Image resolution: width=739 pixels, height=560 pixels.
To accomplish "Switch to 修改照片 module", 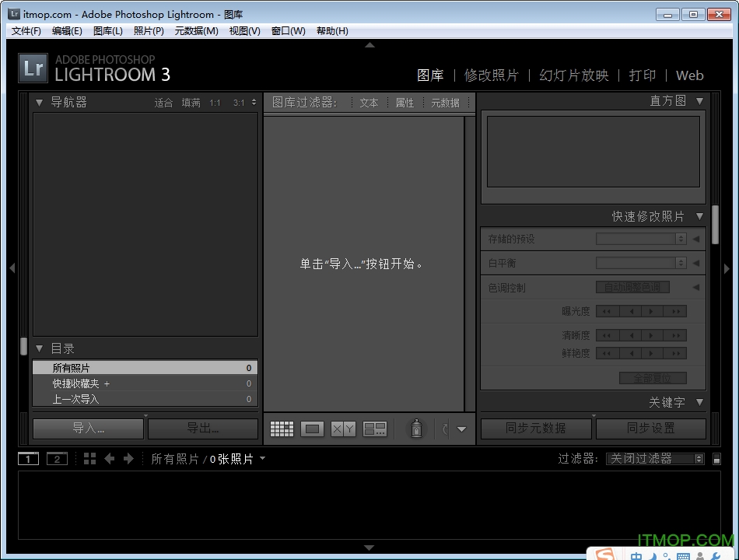I will click(491, 75).
